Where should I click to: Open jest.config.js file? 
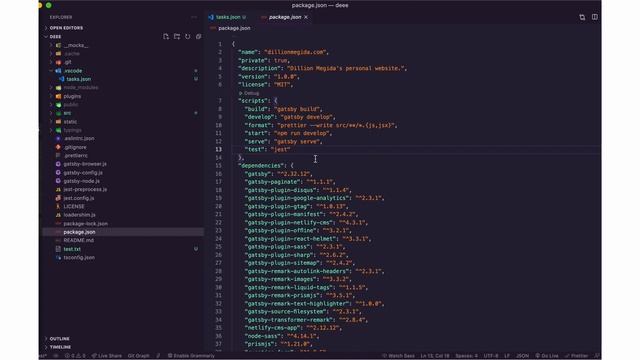[x=78, y=198]
